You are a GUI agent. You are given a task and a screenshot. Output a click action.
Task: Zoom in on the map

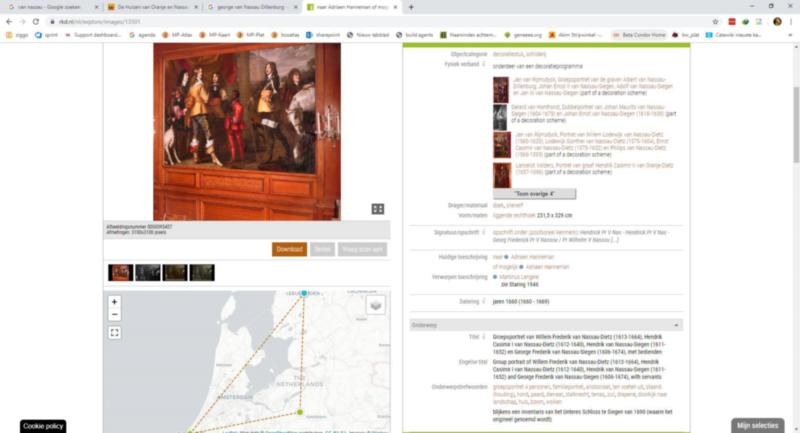coord(114,302)
